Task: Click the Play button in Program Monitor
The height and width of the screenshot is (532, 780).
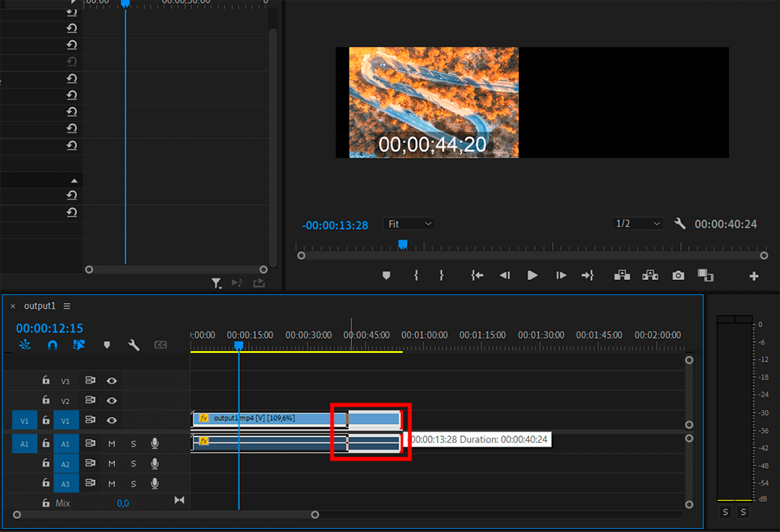Action: point(532,276)
